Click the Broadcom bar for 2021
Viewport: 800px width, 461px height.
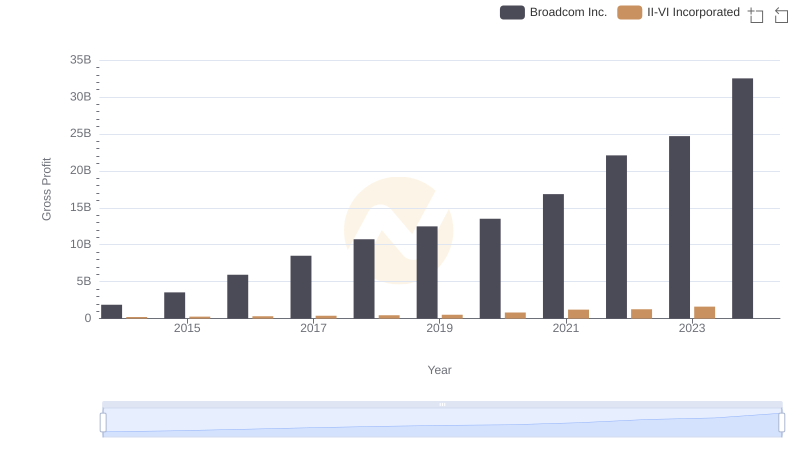click(x=554, y=256)
